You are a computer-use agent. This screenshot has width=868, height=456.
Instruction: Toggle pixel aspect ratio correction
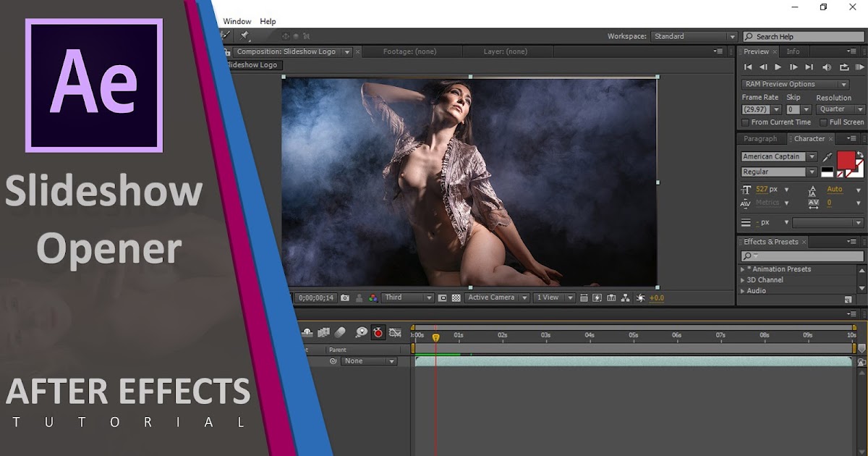(x=584, y=297)
